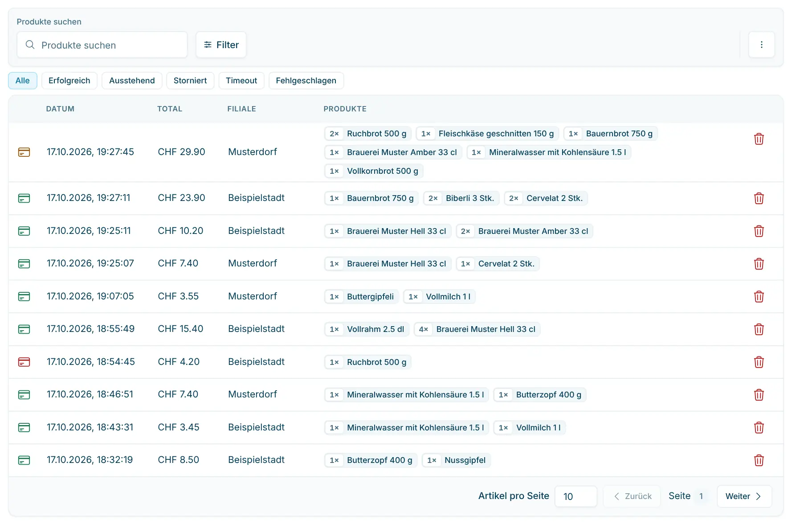
Task: Click the PRODUKTE column header
Action: click(x=345, y=109)
